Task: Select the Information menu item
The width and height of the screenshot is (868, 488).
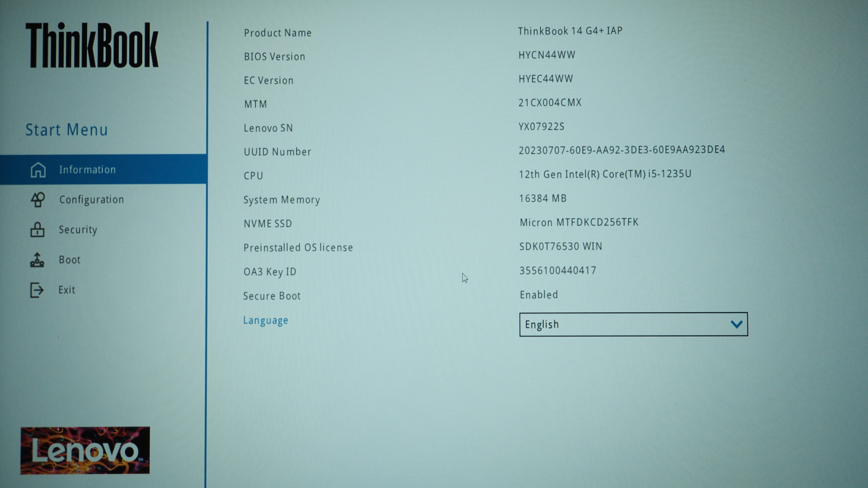Action: click(x=87, y=169)
